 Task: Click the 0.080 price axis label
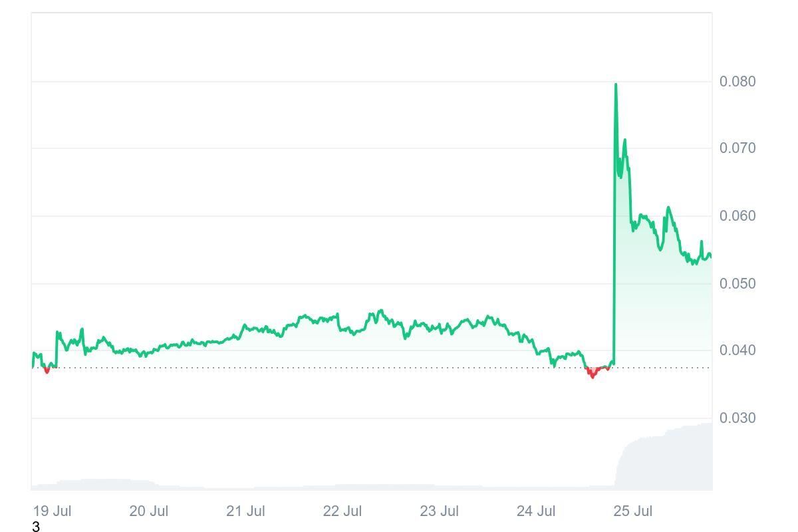737,82
